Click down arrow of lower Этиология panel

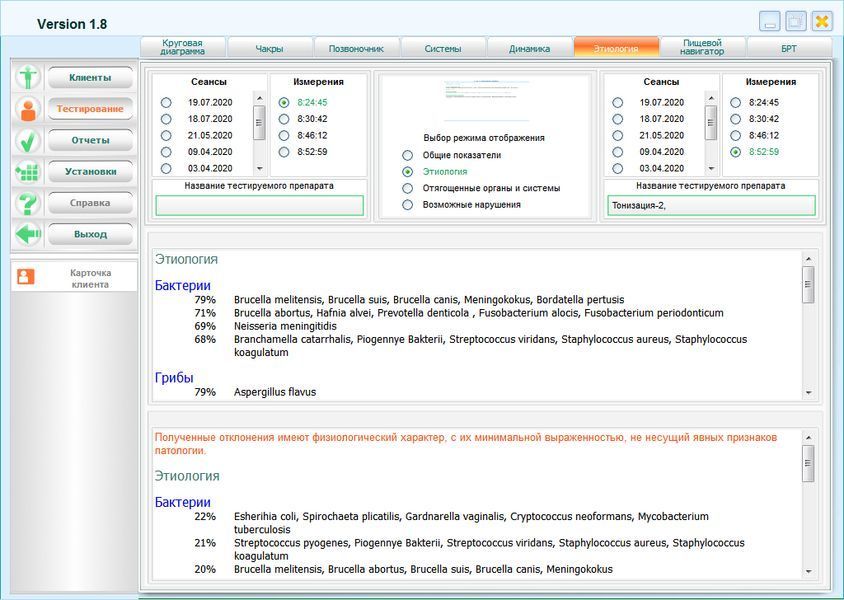click(808, 572)
